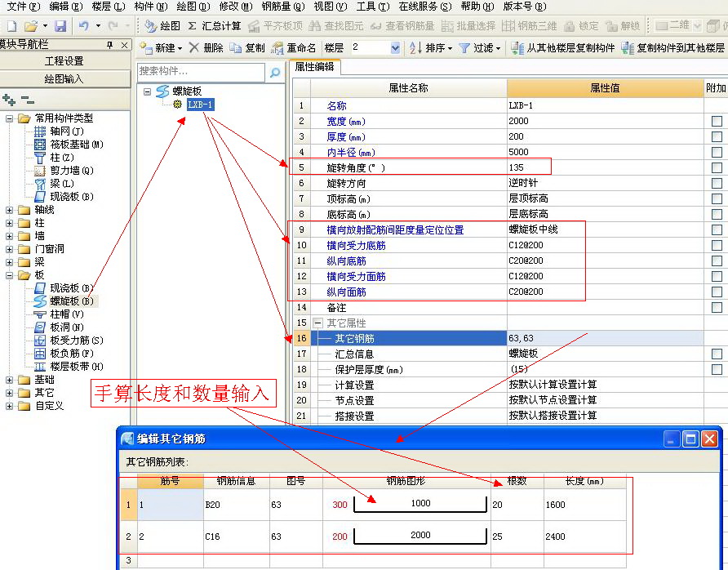The image size is (728, 570).
Task: Open the 构件(N) menu
Action: tap(150, 7)
